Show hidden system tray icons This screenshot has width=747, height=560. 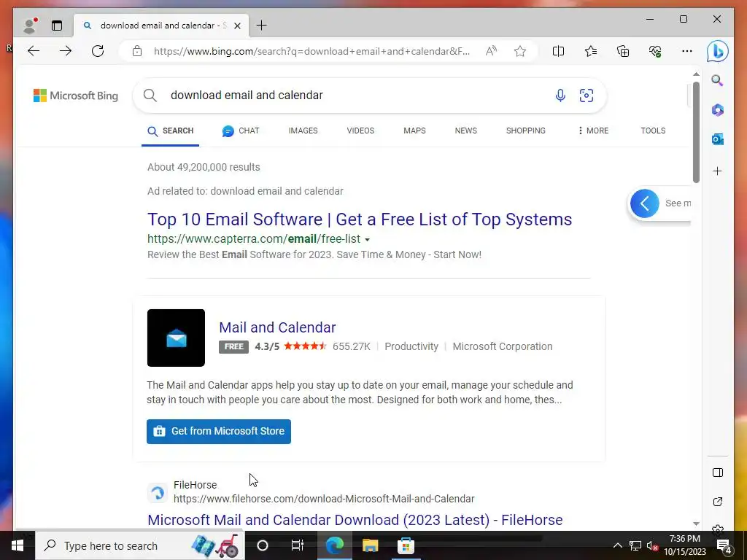tap(617, 545)
